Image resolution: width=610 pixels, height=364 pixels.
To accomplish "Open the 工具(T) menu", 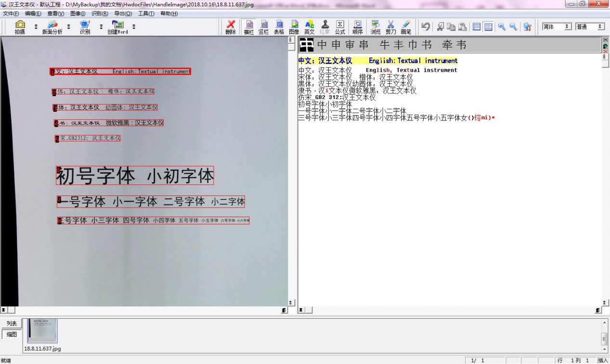I will point(146,13).
